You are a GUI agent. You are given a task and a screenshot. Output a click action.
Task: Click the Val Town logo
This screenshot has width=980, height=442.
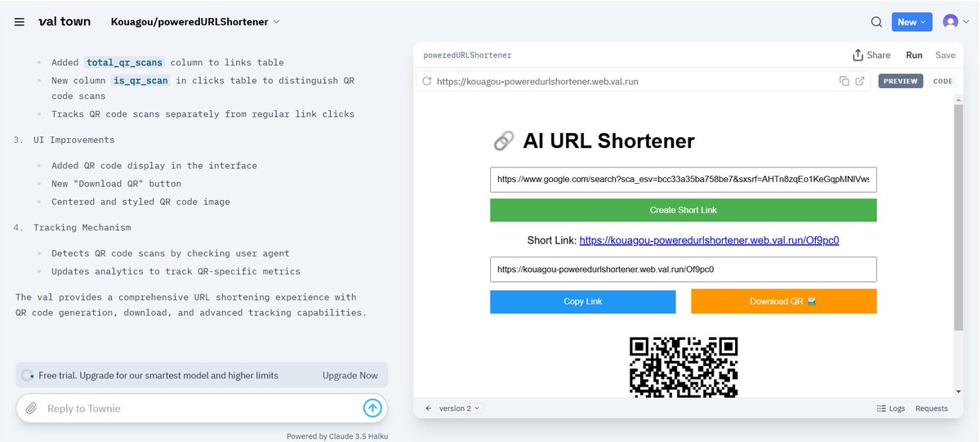pos(65,22)
